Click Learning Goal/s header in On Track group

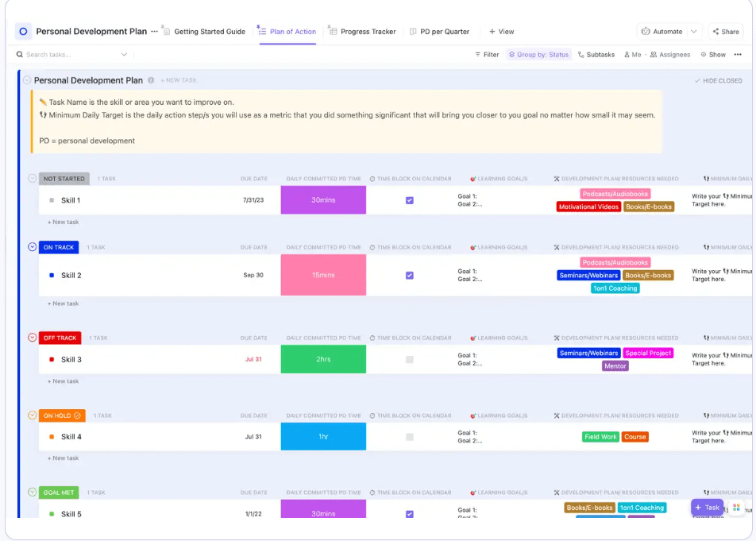point(499,247)
